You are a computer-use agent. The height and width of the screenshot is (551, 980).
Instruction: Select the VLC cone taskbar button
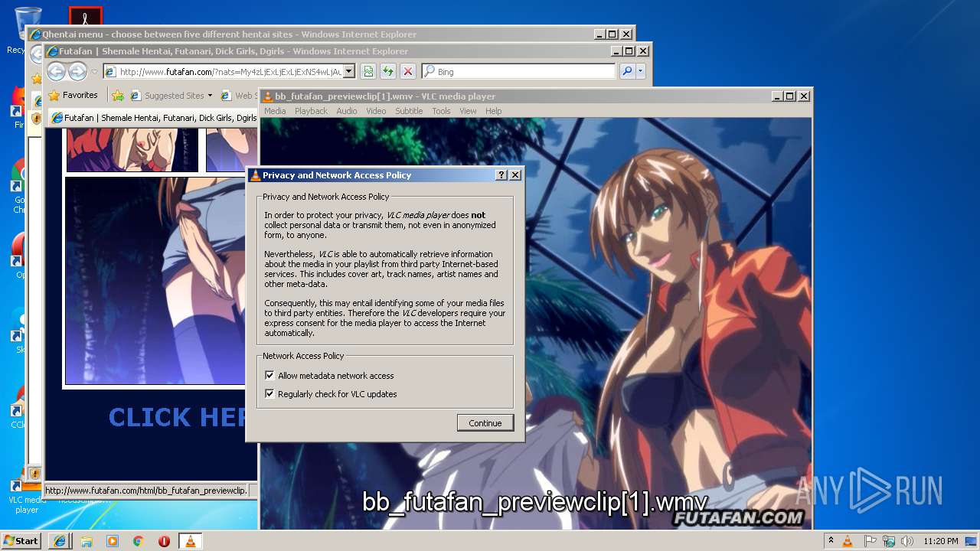[191, 541]
